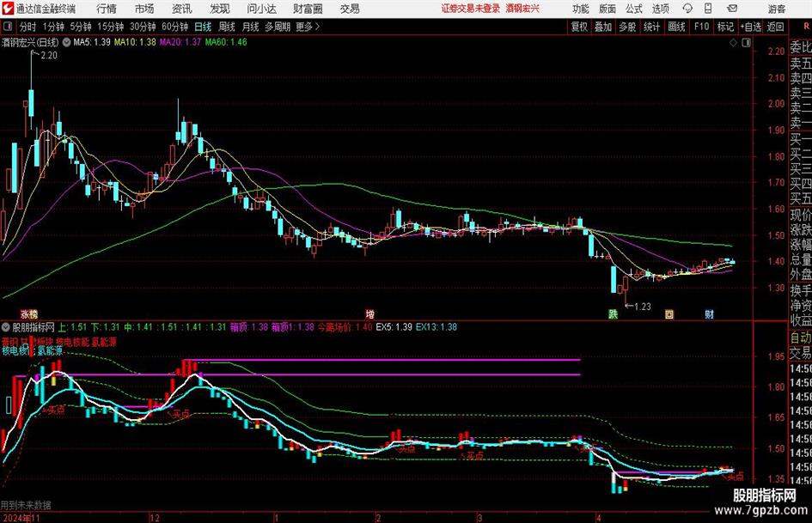Open the 资讯 menu
The image size is (812, 523).
182,9
